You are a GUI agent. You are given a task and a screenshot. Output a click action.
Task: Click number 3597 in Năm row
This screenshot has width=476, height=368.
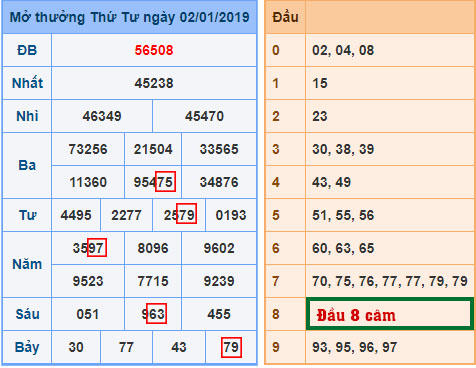coord(88,248)
